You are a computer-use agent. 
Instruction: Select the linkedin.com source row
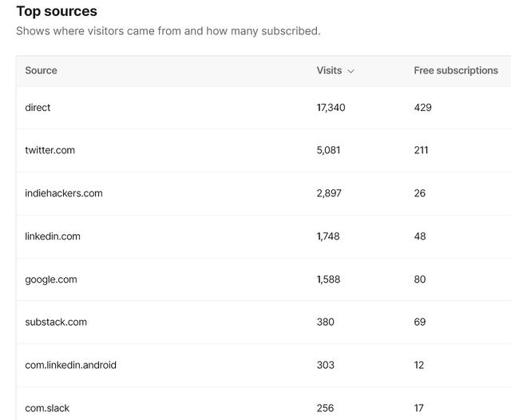263,236
